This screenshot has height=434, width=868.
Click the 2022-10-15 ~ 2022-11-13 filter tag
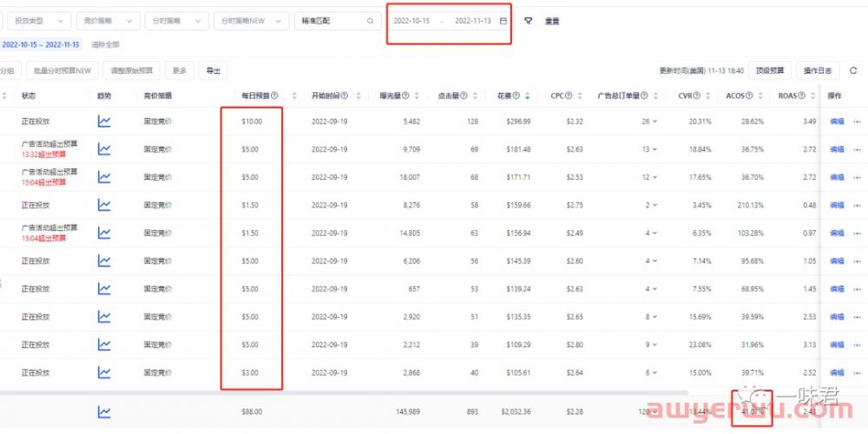click(41, 45)
